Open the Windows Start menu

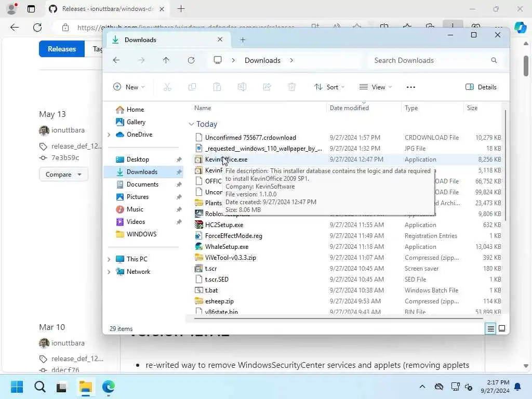pos(17,387)
